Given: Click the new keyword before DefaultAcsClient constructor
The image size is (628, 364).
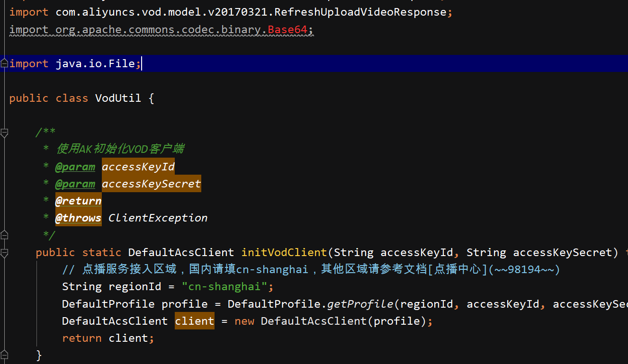Looking at the screenshot, I should pos(244,321).
